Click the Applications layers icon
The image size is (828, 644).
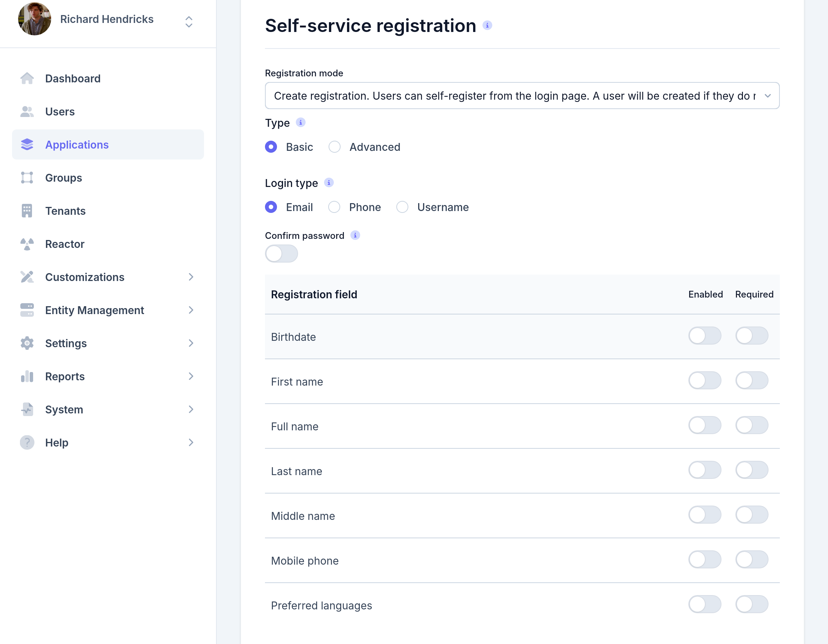[x=27, y=145]
